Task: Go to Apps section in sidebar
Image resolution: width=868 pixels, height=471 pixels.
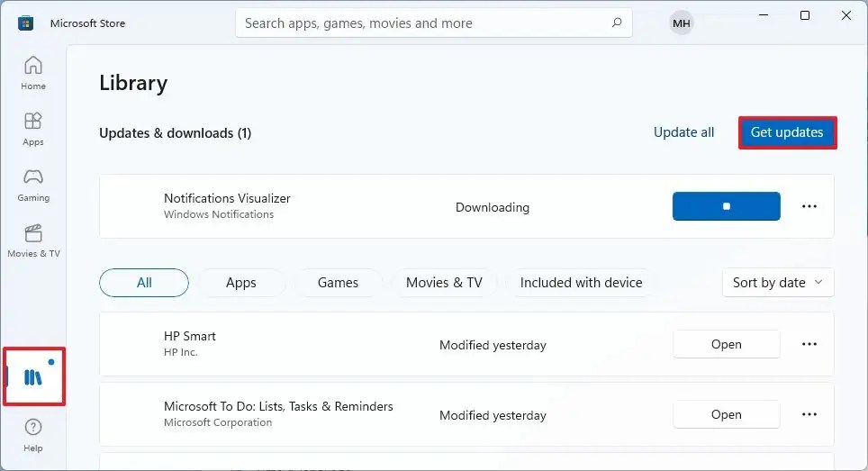Action: click(33, 129)
